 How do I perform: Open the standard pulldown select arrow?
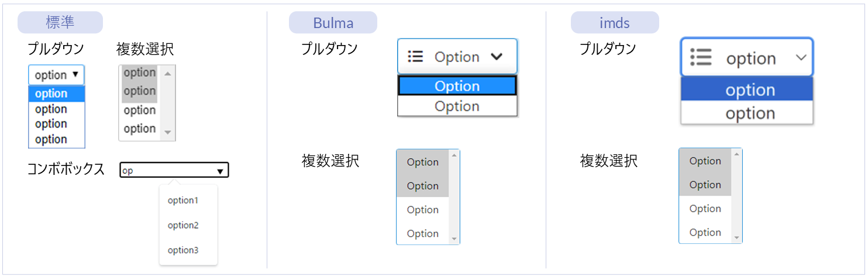click(x=75, y=75)
